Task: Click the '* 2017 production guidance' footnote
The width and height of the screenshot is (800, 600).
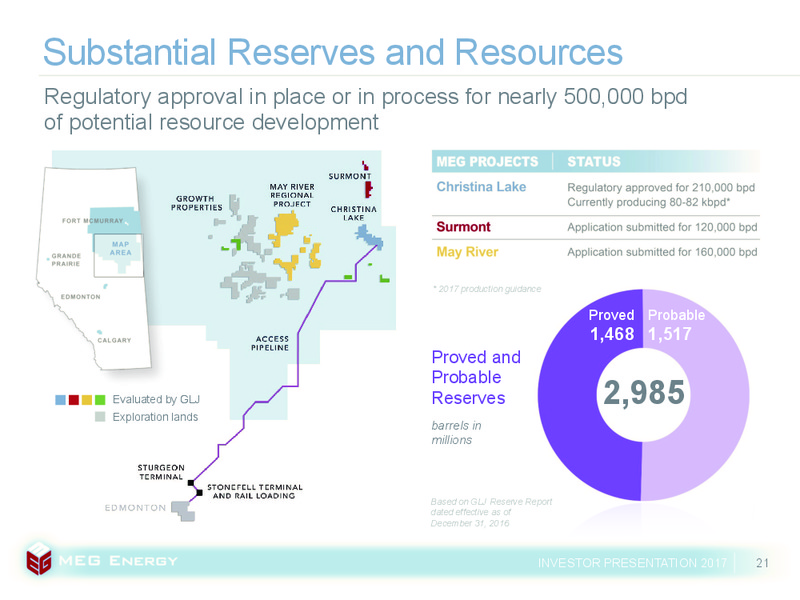Action: [487, 289]
